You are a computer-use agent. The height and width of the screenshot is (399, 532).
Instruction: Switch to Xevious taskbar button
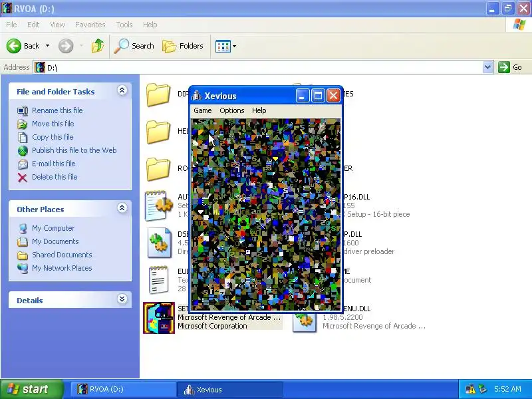tap(229, 389)
